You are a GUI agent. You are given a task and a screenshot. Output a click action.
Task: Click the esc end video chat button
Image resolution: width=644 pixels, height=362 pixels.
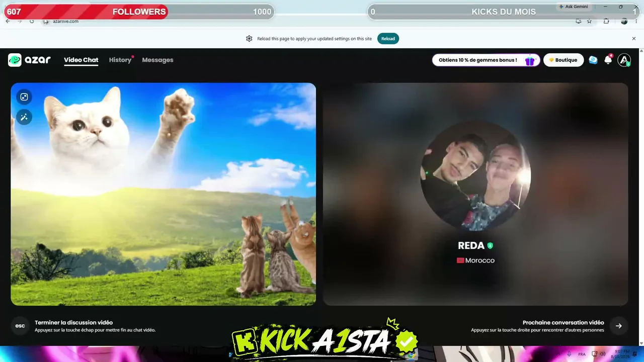coord(20,326)
